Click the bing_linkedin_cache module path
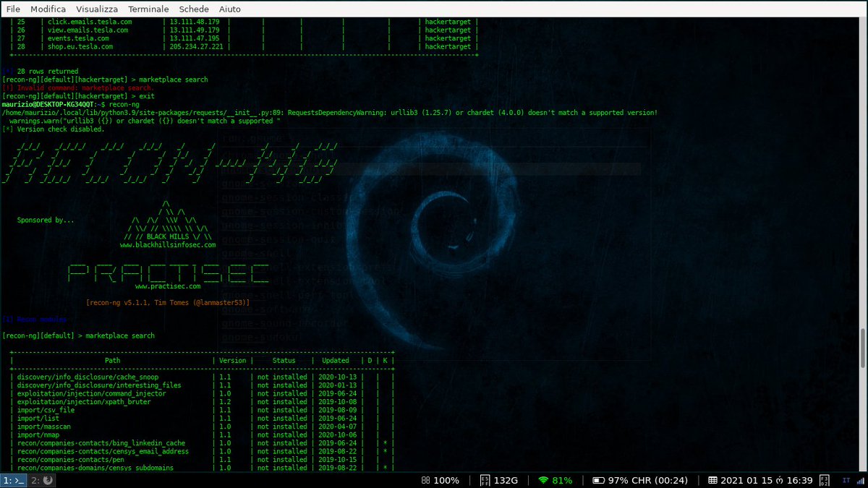The image size is (868, 488). pos(101,443)
